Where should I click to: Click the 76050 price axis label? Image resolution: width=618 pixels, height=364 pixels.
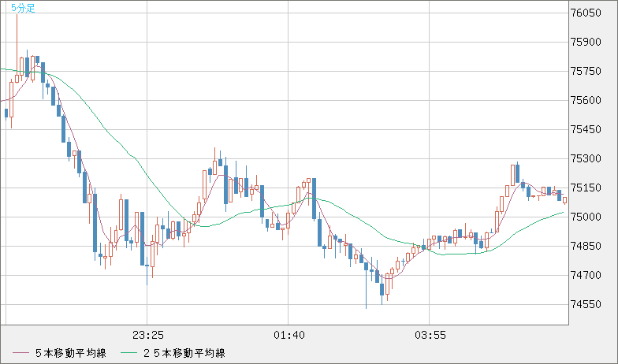586,13
